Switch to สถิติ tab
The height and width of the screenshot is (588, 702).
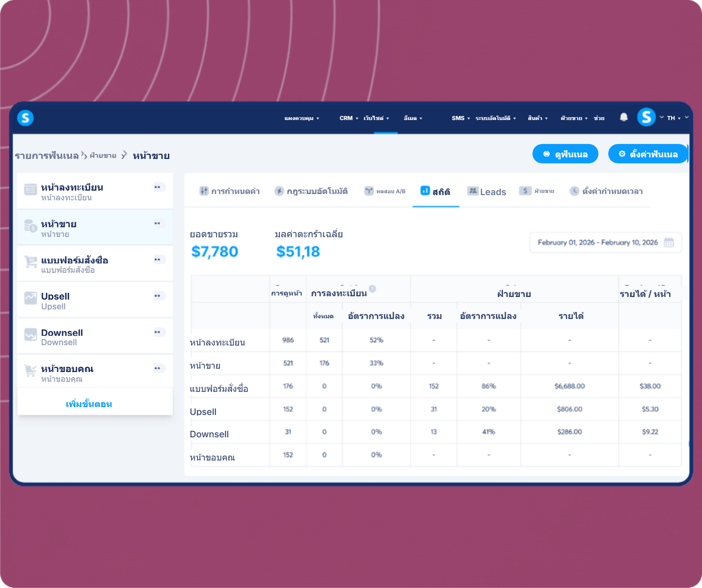click(x=435, y=191)
